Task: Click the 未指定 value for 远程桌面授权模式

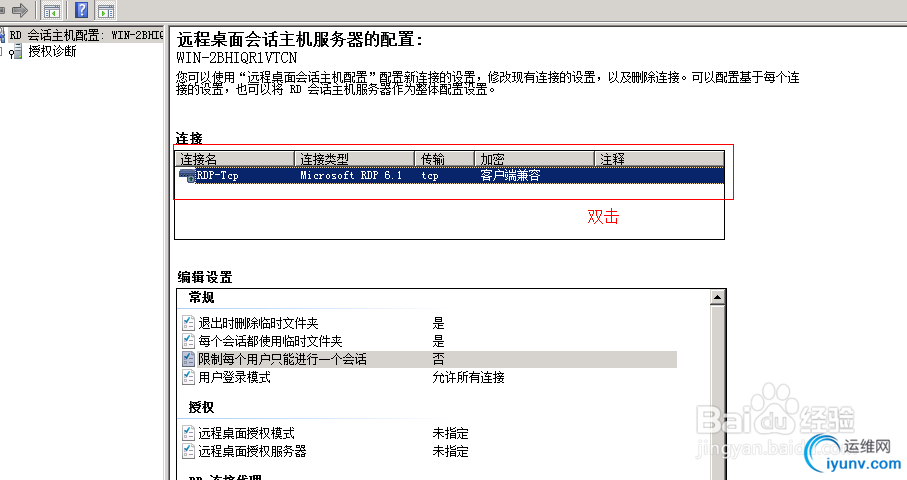Action: 451,433
